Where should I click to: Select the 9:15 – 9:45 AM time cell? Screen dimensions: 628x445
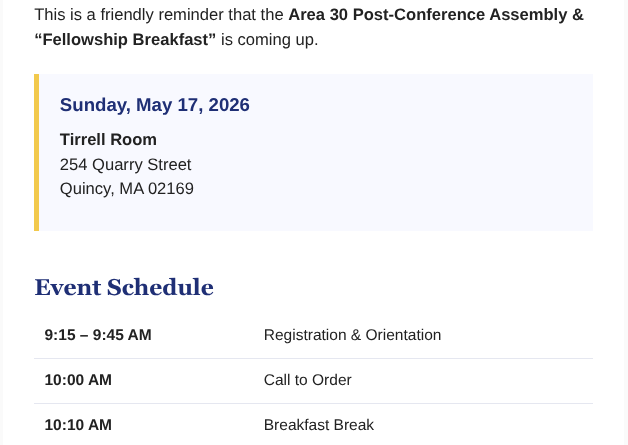point(98,335)
